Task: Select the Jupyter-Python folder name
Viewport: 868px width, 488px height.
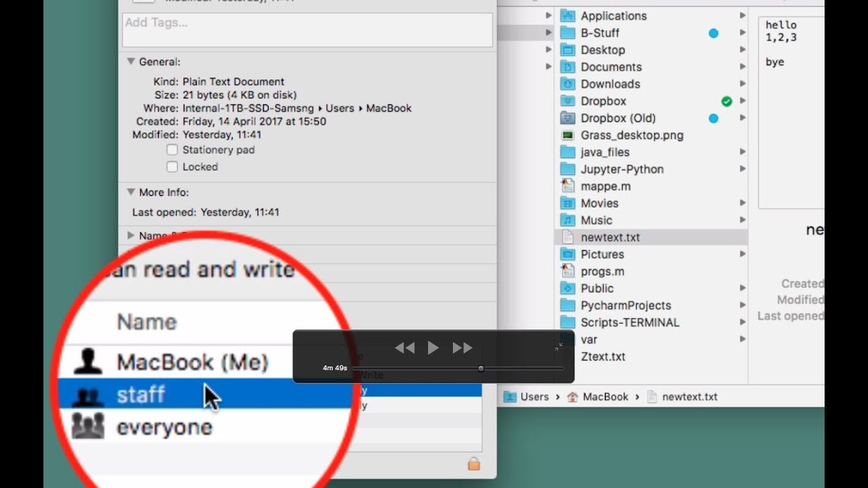Action: pyautogui.click(x=622, y=169)
